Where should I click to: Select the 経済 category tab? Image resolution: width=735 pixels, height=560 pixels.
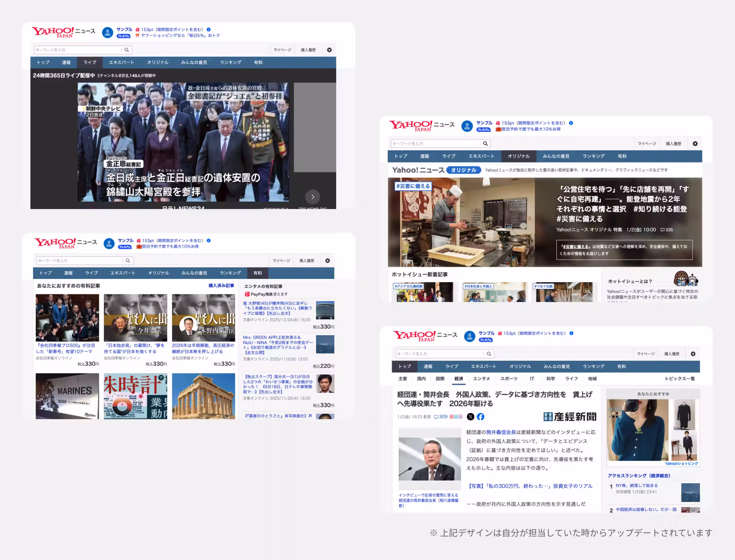click(459, 379)
